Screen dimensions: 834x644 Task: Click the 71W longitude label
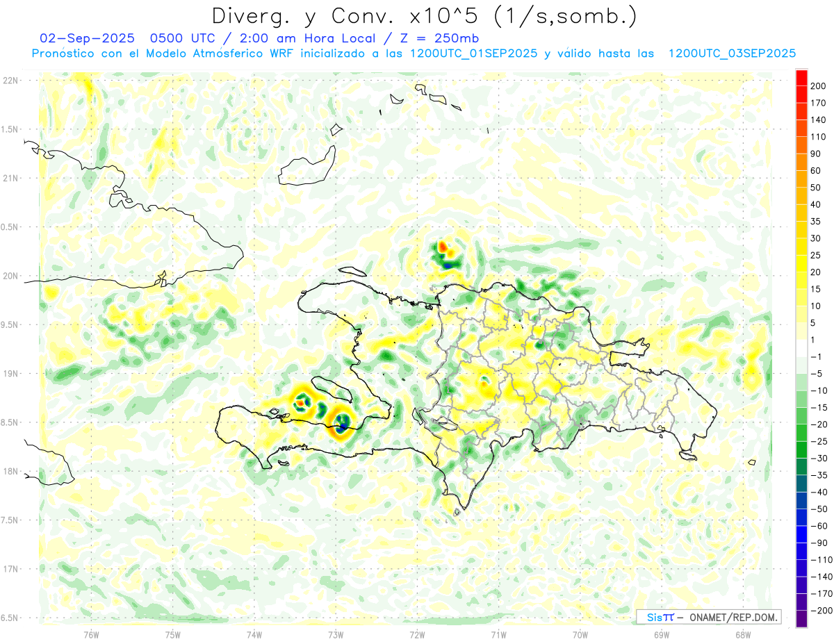(498, 635)
